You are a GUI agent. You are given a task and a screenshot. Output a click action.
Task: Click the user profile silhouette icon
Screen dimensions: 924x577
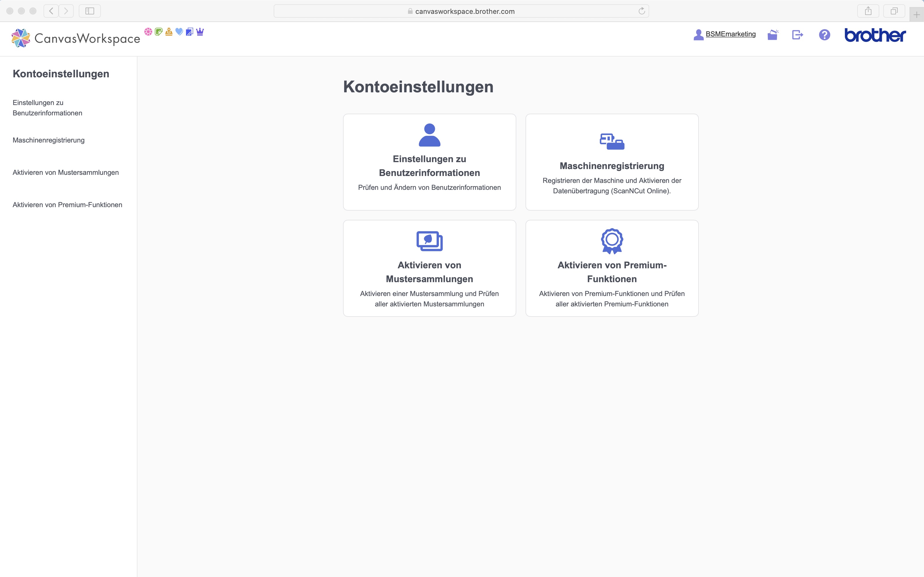point(699,34)
